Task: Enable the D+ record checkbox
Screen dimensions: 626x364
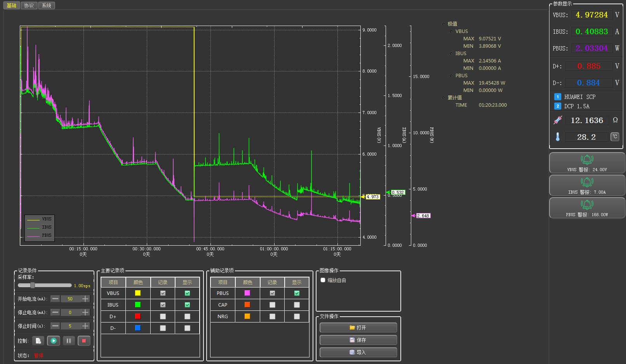Action: pyautogui.click(x=163, y=317)
